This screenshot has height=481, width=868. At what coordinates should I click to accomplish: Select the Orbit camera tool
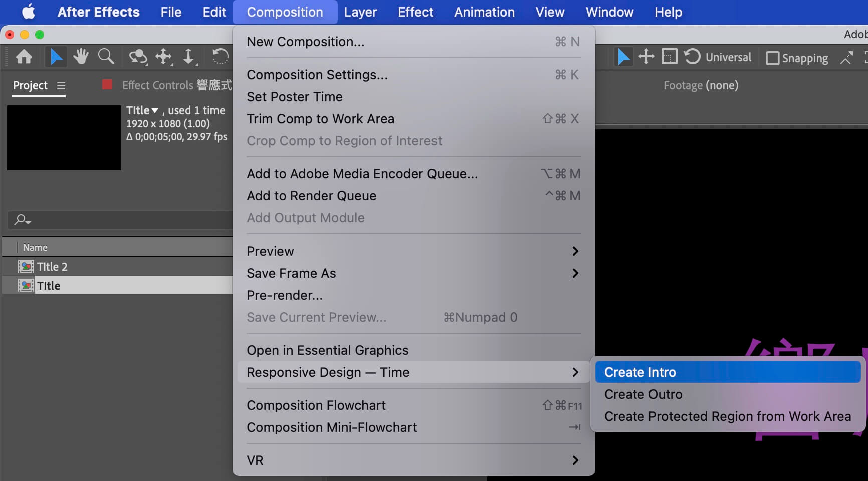[x=137, y=57]
